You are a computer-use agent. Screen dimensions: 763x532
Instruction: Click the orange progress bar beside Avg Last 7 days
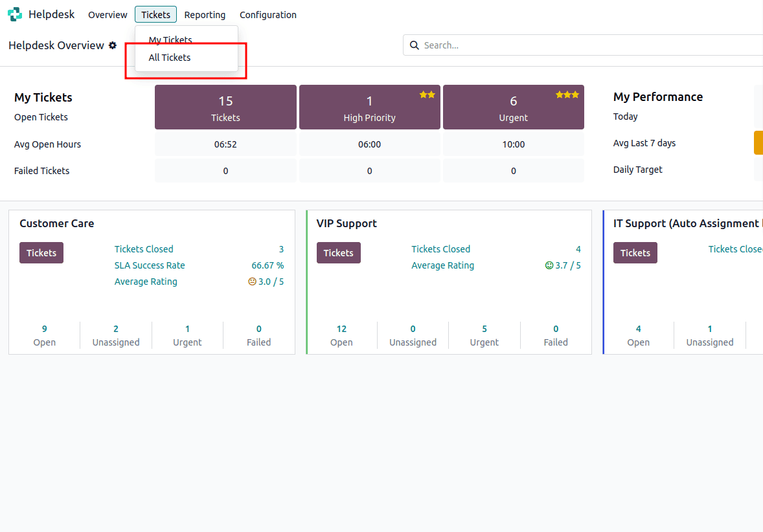[x=758, y=142]
